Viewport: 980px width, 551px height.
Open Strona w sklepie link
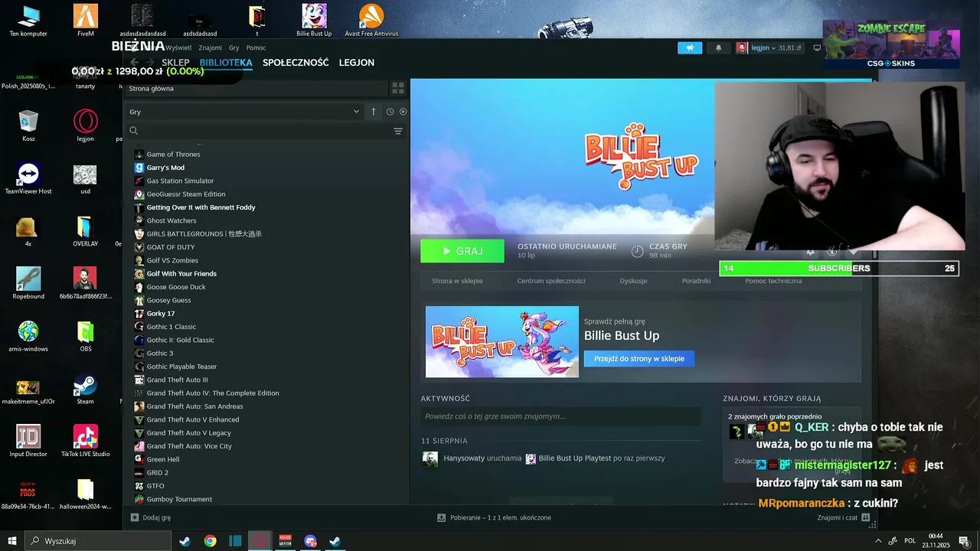pyautogui.click(x=457, y=281)
